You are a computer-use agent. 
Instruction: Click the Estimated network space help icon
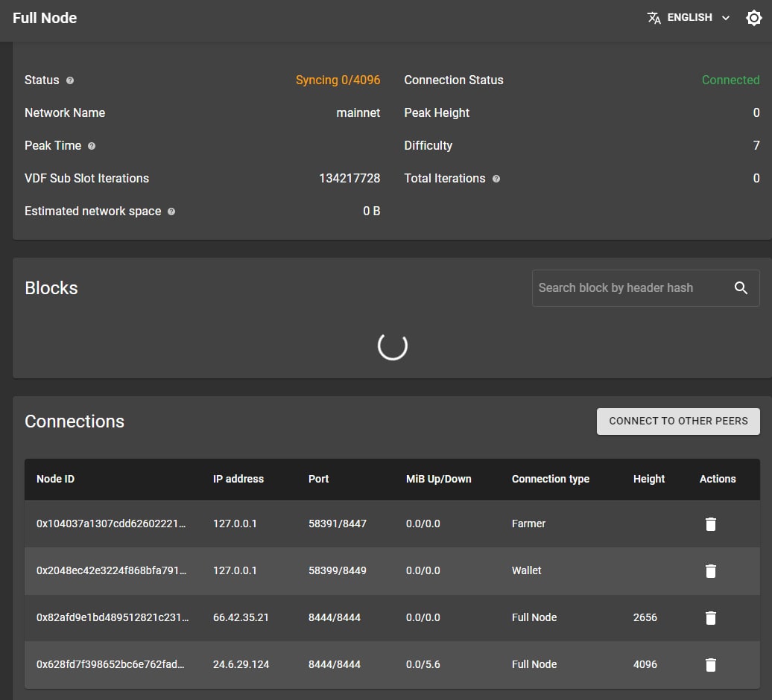pos(171,211)
